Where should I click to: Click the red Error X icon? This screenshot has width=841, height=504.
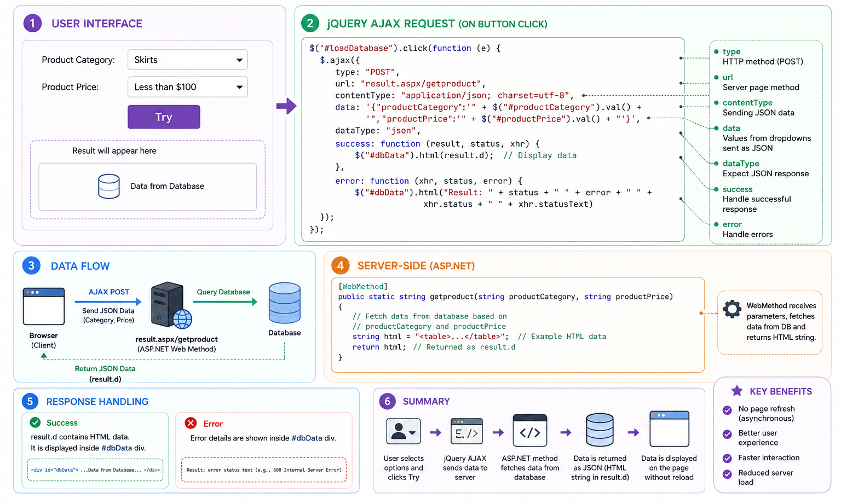(x=191, y=423)
